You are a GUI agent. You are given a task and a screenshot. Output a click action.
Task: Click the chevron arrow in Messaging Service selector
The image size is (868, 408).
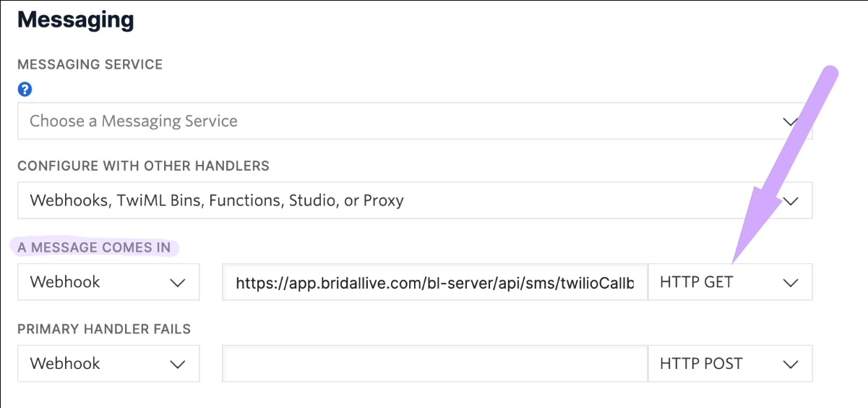(790, 122)
